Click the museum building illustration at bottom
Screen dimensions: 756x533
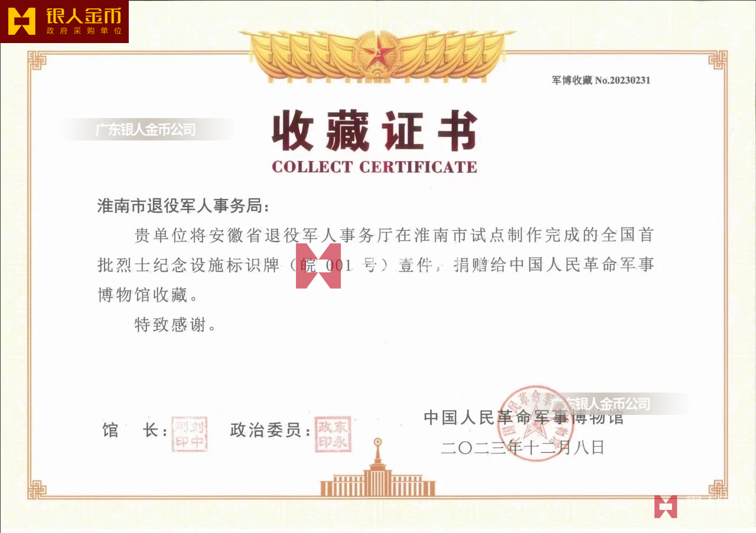pos(378,467)
